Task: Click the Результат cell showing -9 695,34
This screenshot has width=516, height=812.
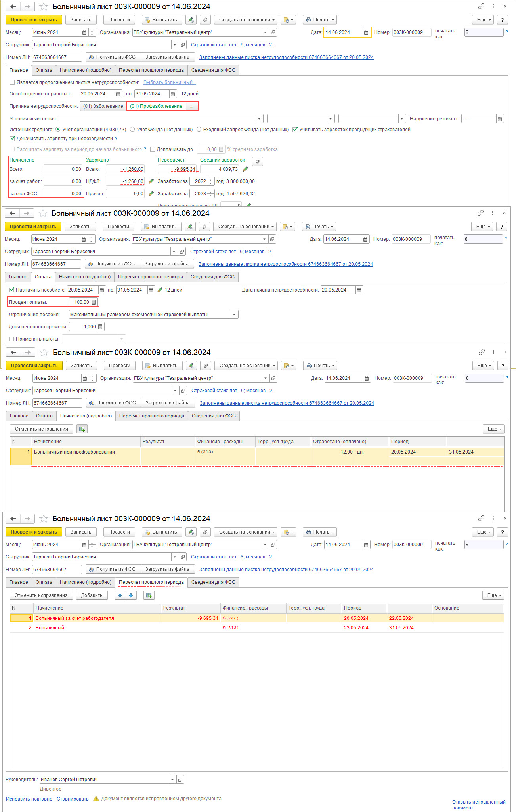Action: [191, 618]
